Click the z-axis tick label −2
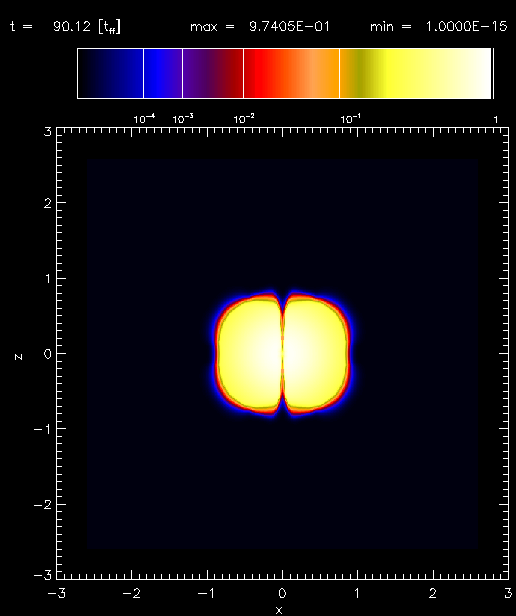The height and width of the screenshot is (616, 516). point(42,504)
